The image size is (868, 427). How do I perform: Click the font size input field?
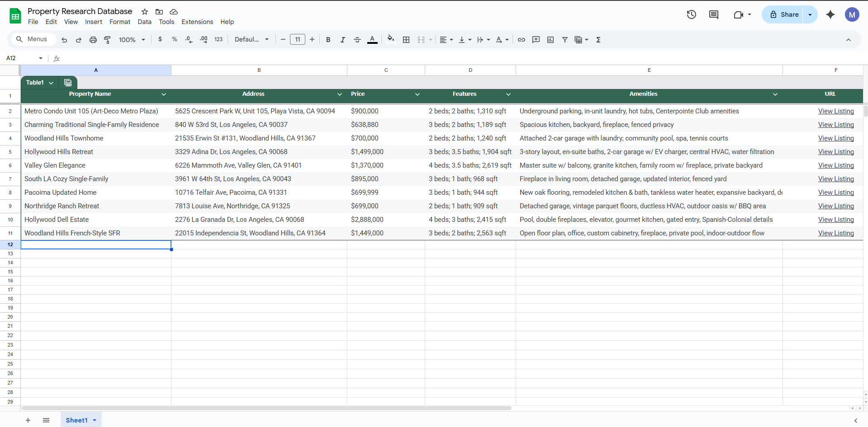pos(298,40)
